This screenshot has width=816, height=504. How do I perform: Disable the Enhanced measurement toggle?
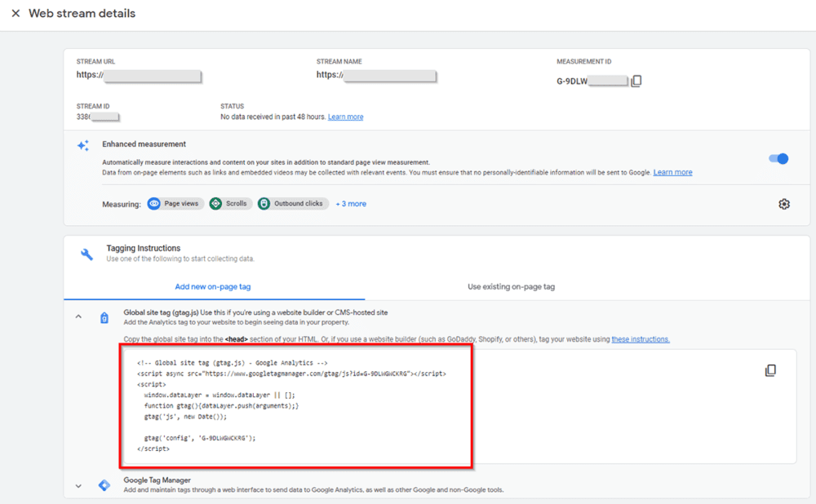[778, 159]
